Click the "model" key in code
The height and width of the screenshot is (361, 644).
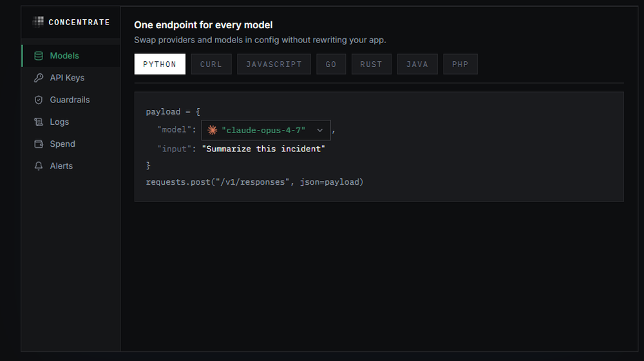pyautogui.click(x=174, y=129)
